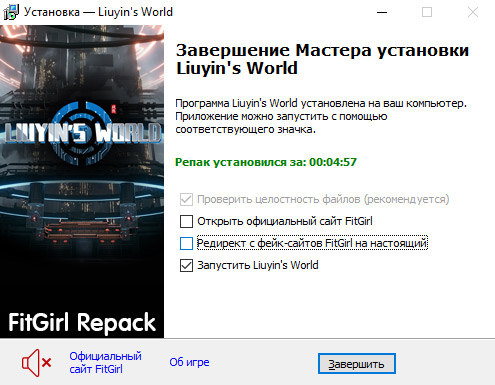Tick the 'Редирект с фейк-сайтов' checkbox
Screen dimensions: 495x385
tap(186, 243)
